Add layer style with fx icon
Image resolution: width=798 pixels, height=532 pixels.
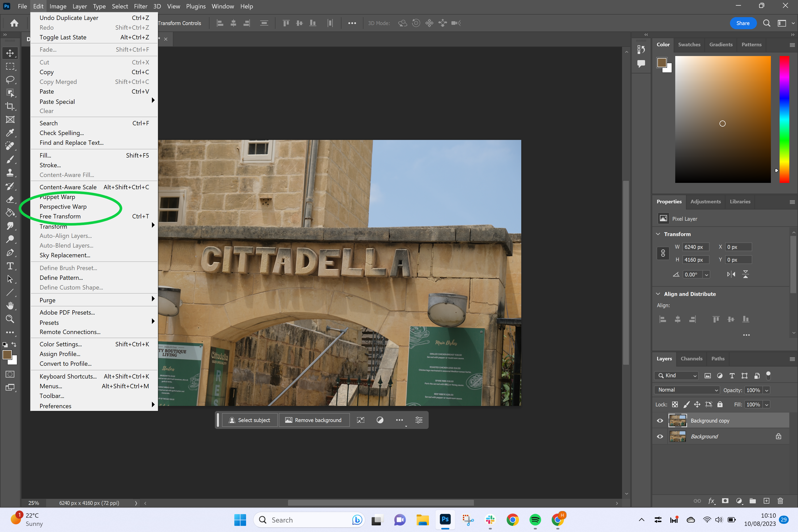tap(712, 501)
